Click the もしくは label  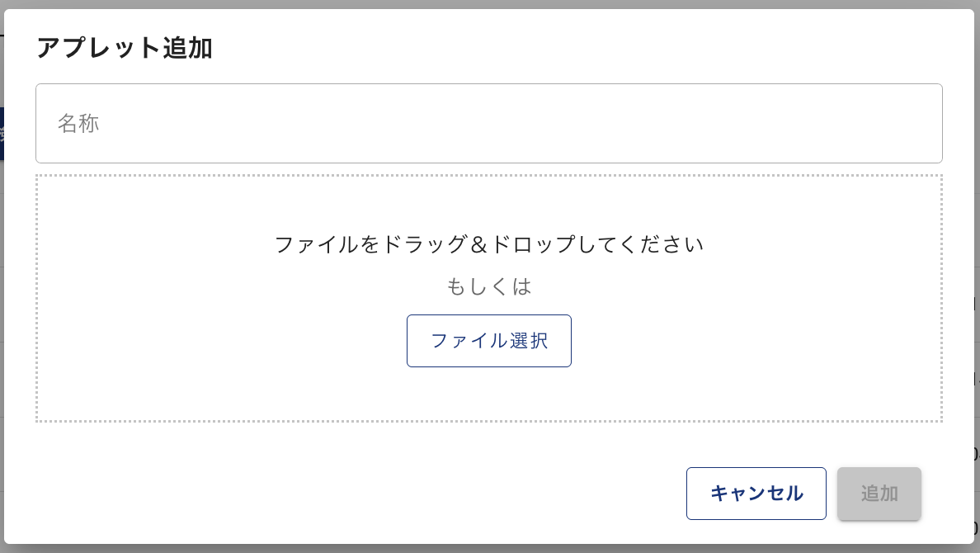[488, 286]
